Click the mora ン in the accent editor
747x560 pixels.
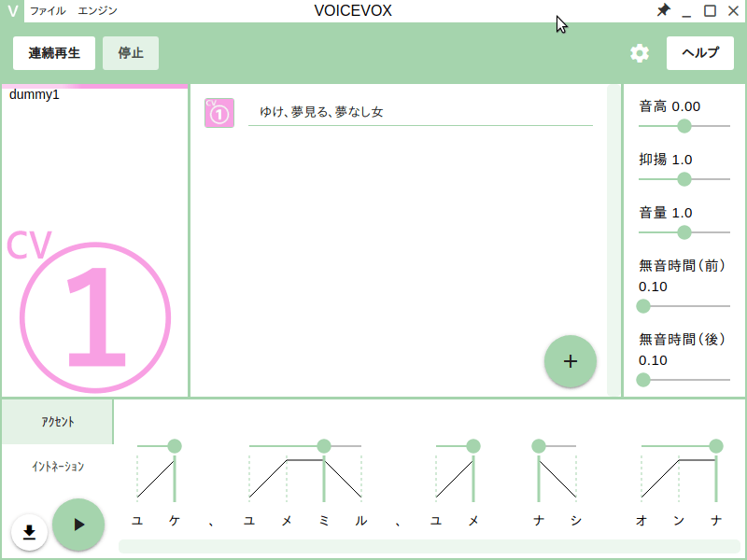(679, 521)
